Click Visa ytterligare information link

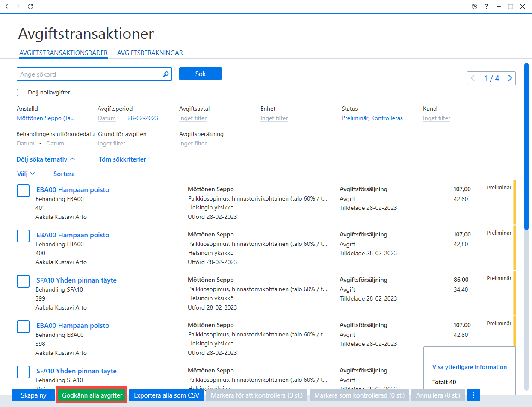470,367
